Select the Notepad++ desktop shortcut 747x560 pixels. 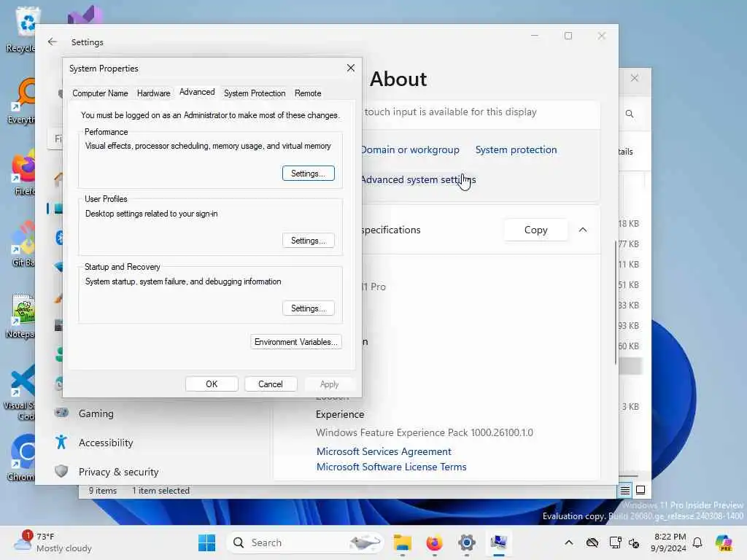pyautogui.click(x=21, y=315)
